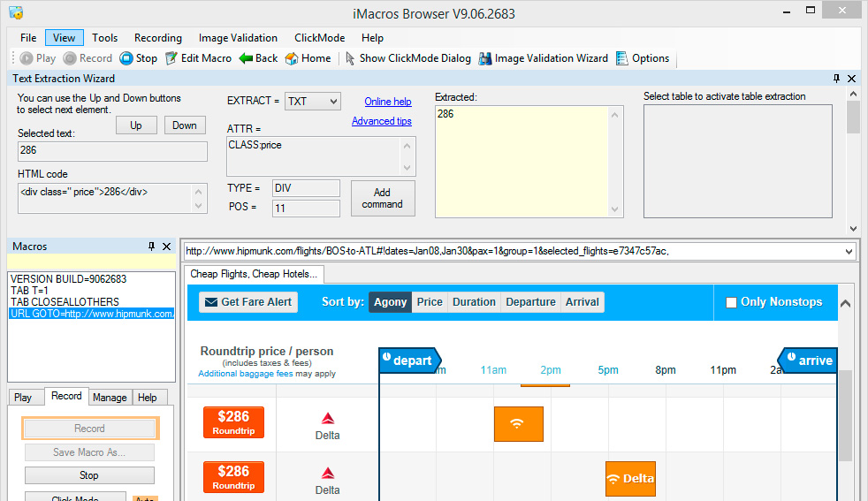Click the Down button
868x501 pixels.
tap(185, 125)
